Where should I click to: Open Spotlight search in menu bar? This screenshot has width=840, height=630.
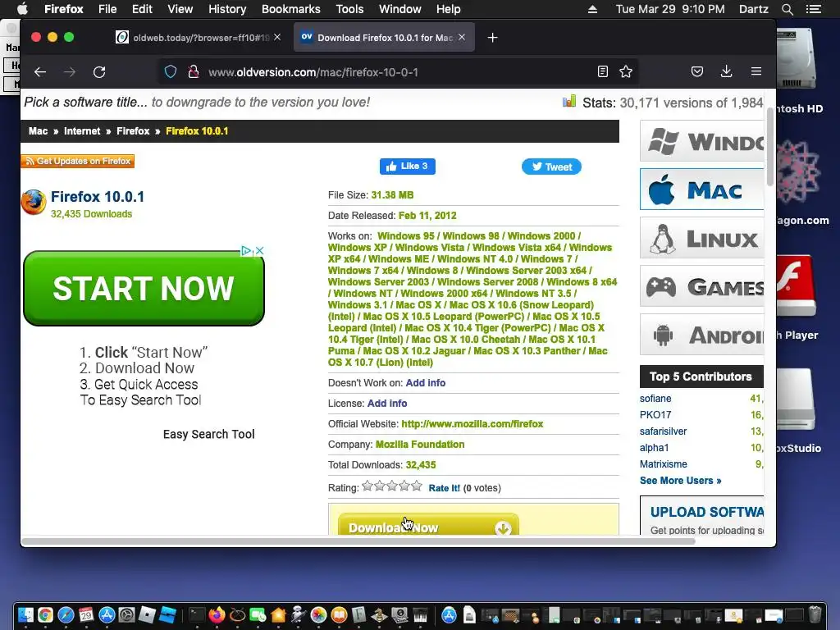[x=787, y=9]
